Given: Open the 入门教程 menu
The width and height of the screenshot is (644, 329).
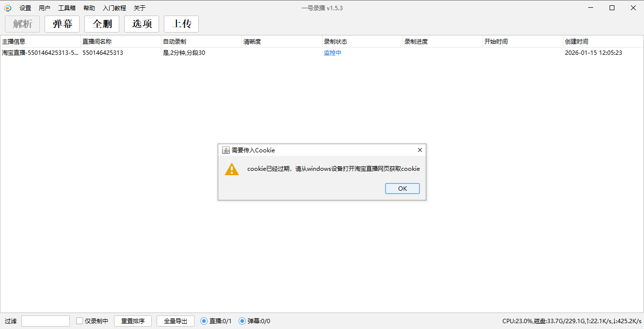Looking at the screenshot, I should (x=113, y=8).
